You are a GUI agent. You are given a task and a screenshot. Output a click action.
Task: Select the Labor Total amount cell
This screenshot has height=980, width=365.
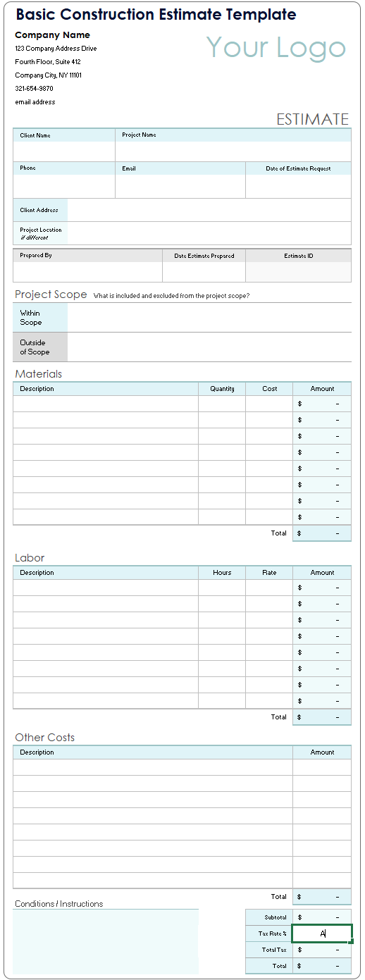pos(322,717)
